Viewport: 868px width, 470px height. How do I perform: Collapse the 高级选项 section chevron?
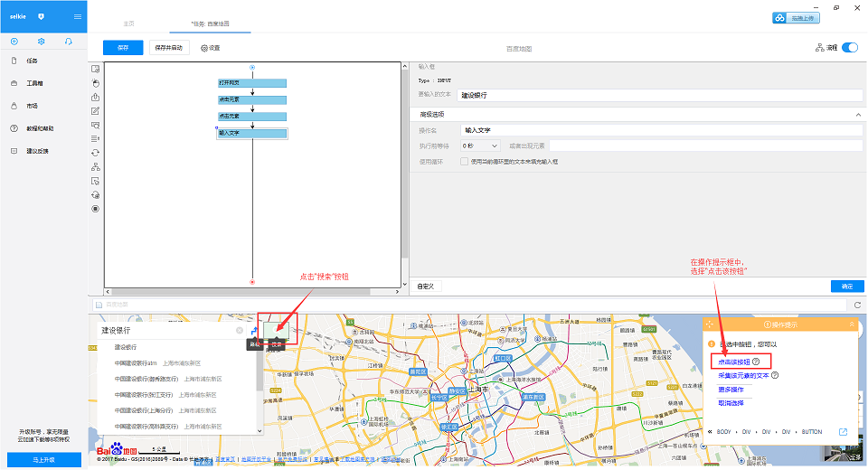click(858, 115)
